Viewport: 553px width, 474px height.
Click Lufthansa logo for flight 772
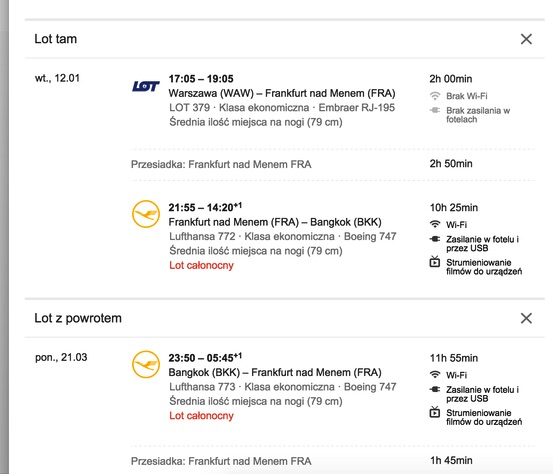point(146,214)
